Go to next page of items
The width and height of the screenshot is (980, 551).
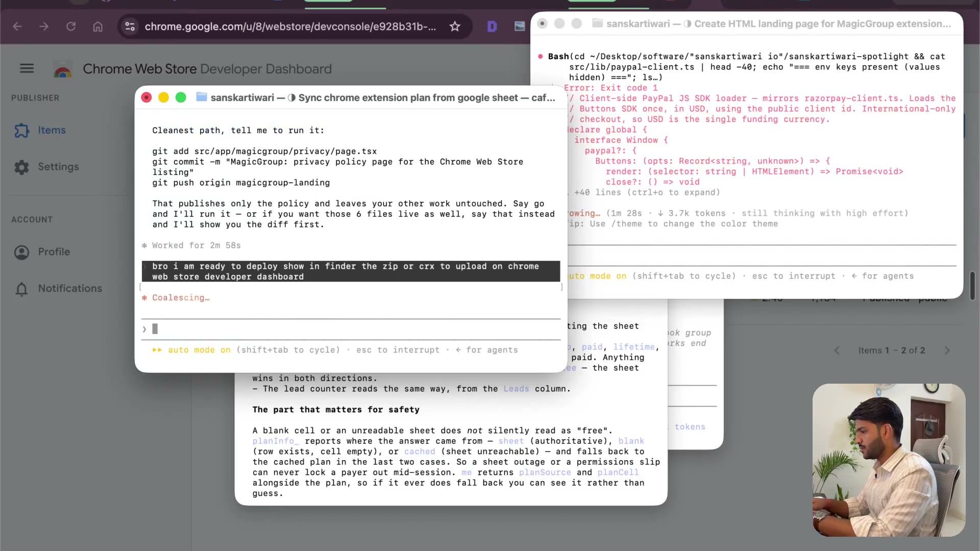pos(947,350)
